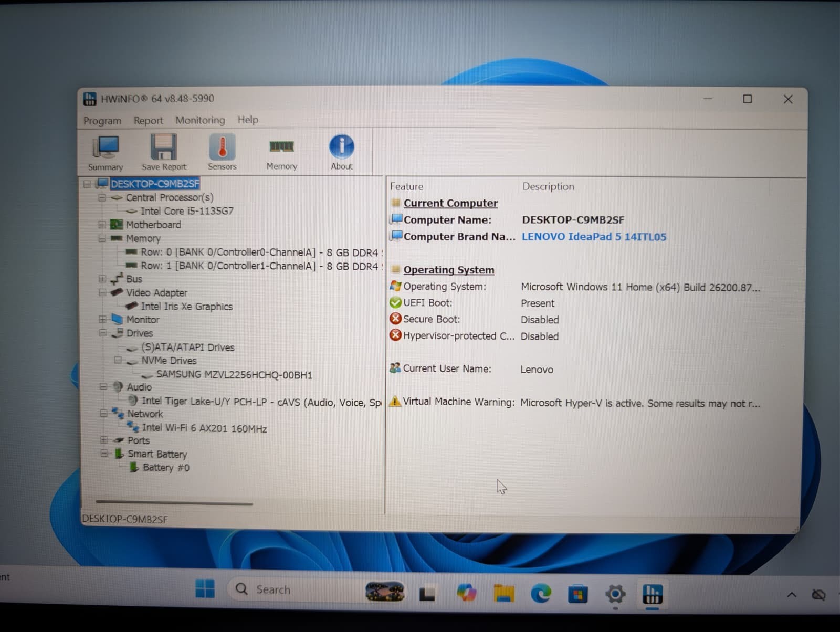
Task: Collapse the Central Processor(s) branch
Action: click(102, 197)
